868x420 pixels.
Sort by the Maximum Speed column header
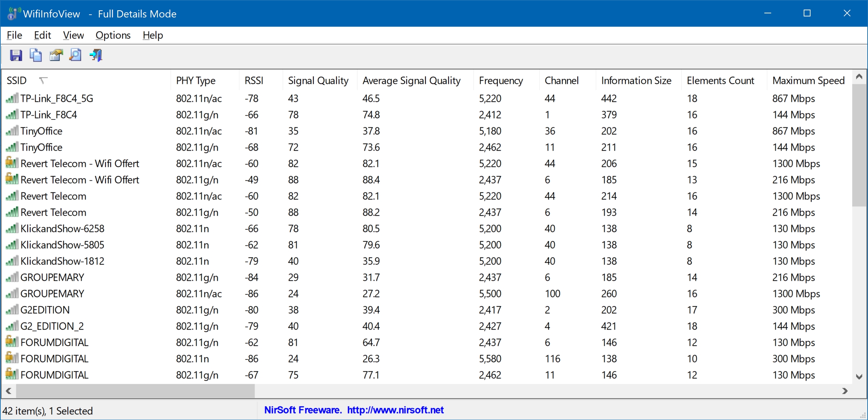tap(809, 80)
